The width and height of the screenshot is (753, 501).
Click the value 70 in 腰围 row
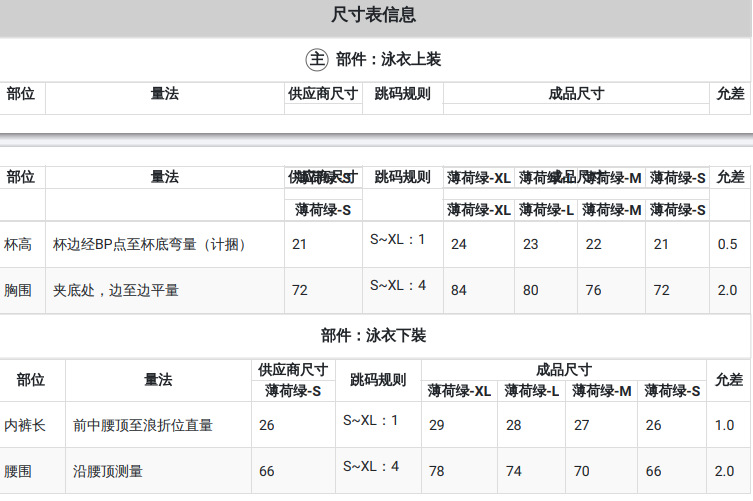click(x=582, y=472)
